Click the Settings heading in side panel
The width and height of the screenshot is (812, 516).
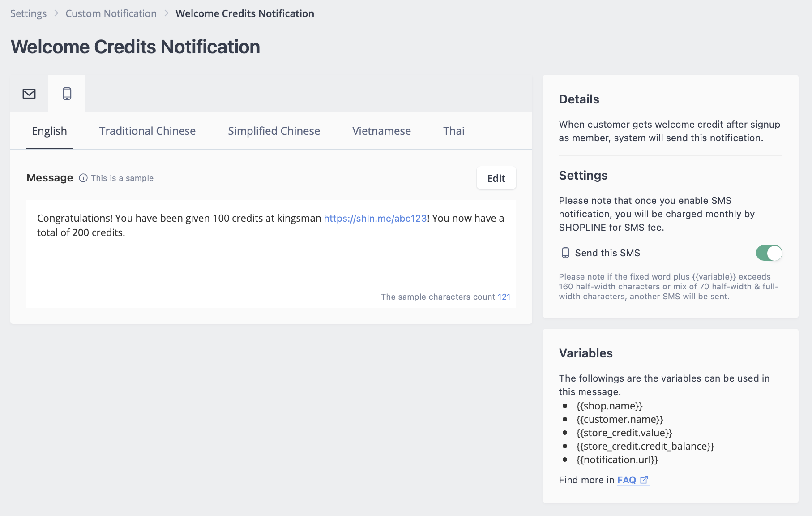point(583,176)
